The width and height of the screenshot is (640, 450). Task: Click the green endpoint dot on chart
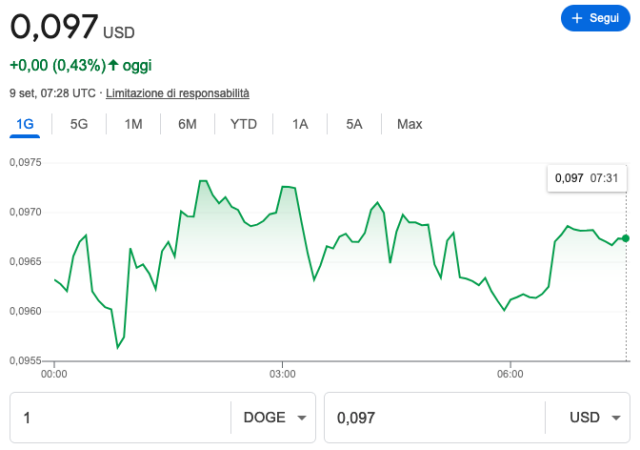(626, 238)
